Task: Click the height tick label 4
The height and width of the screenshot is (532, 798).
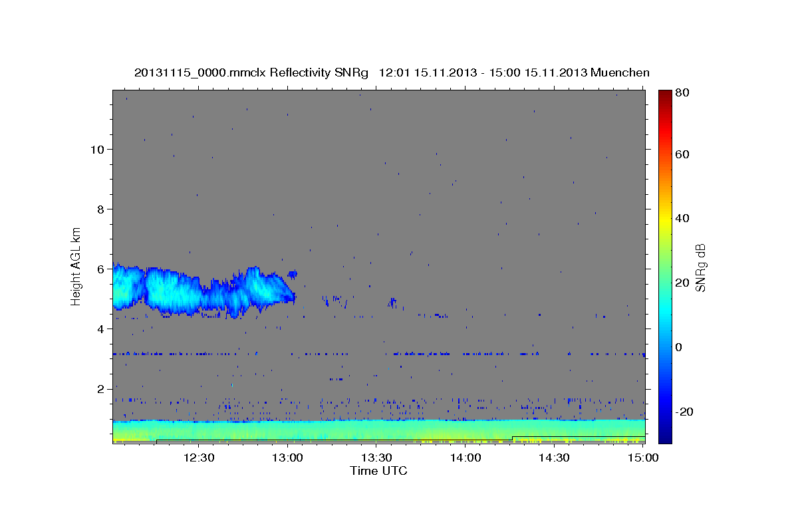Action: click(x=101, y=329)
